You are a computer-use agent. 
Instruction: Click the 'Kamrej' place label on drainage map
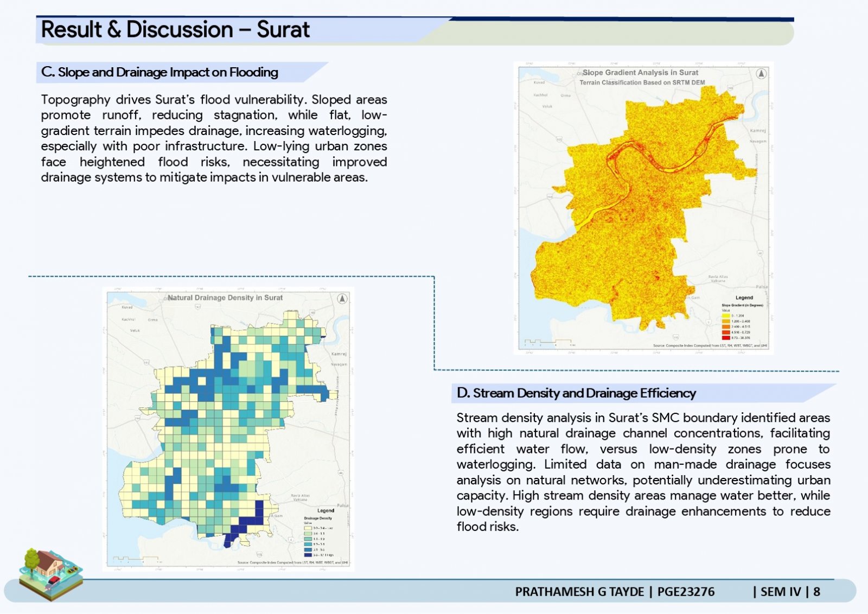pos(339,354)
